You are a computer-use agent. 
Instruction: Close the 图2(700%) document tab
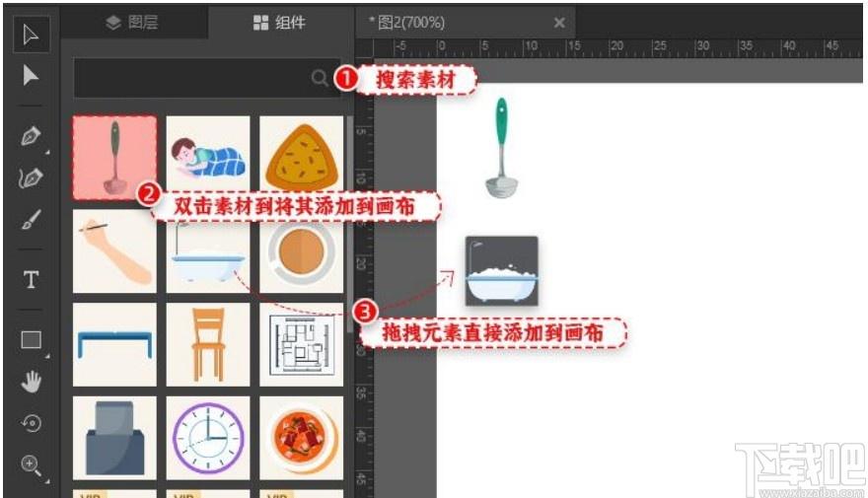[559, 23]
